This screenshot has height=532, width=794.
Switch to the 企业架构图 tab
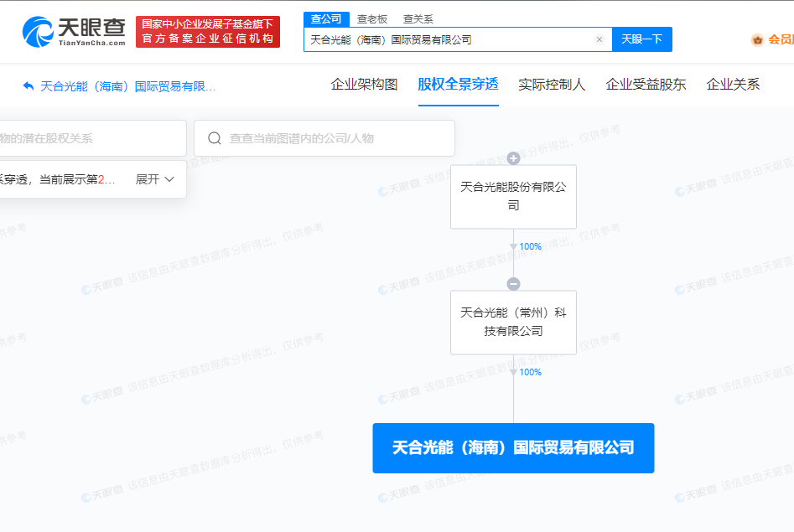point(364,84)
